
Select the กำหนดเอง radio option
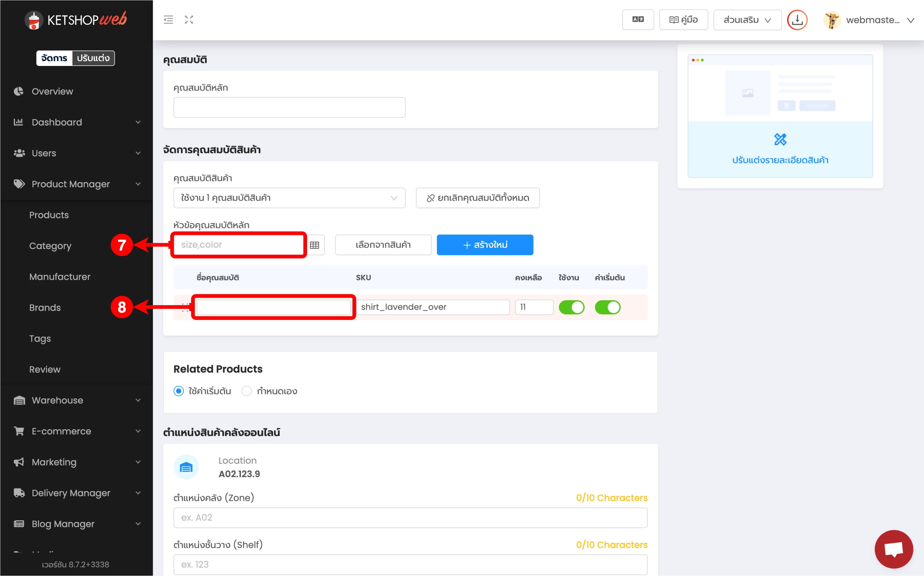pos(247,391)
